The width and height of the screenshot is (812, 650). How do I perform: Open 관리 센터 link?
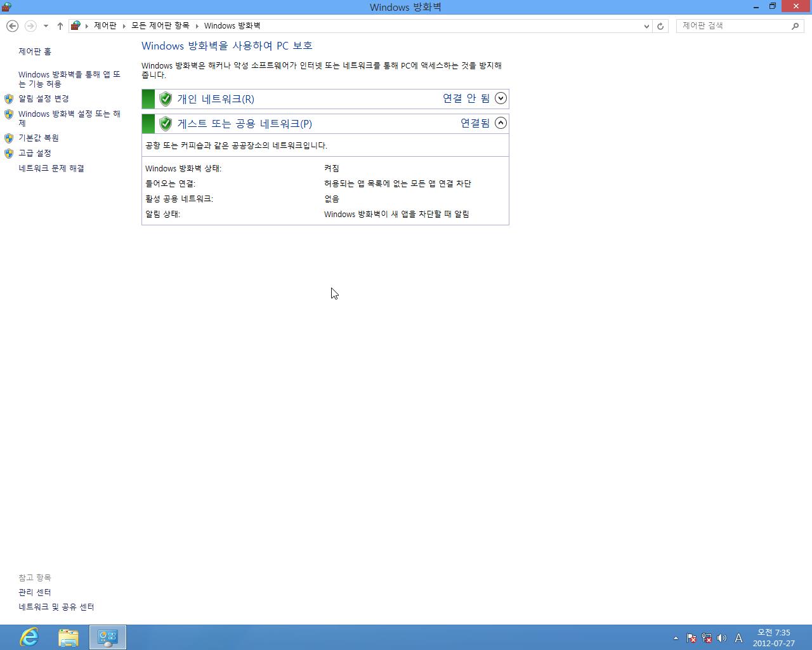point(35,592)
